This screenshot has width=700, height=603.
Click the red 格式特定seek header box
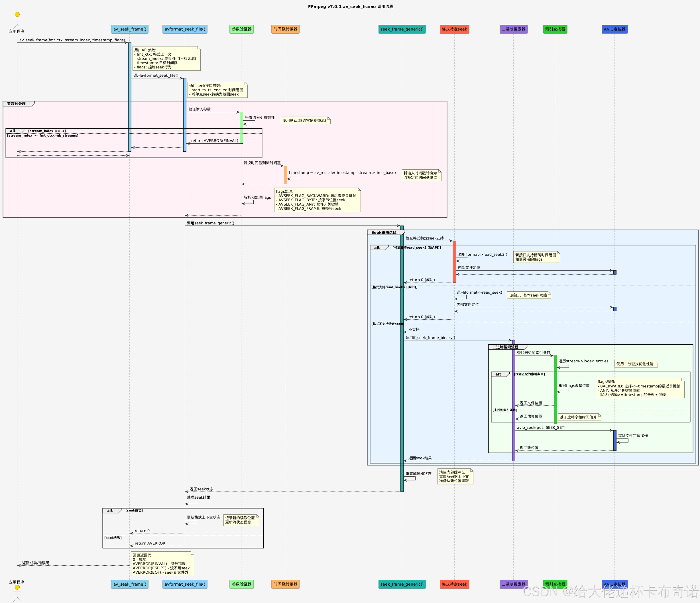(x=454, y=29)
